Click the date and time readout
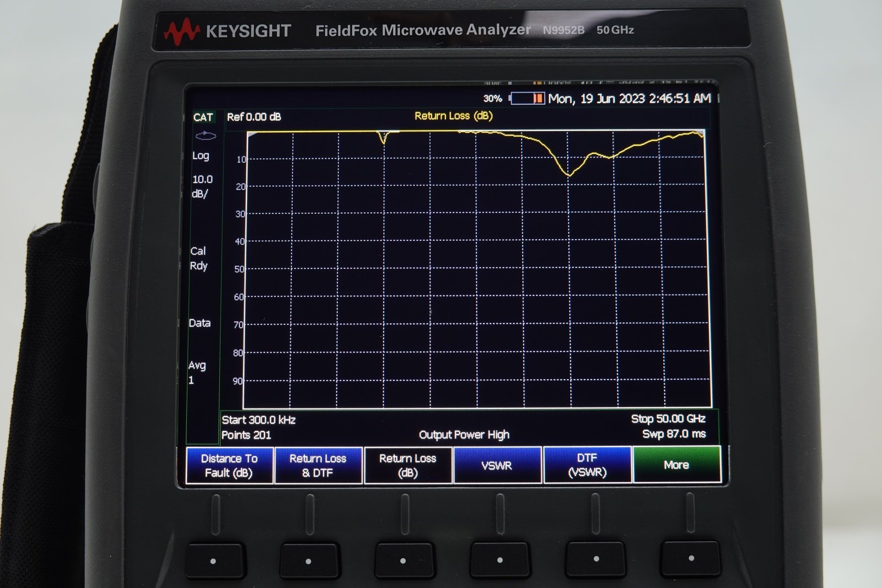 (630, 99)
